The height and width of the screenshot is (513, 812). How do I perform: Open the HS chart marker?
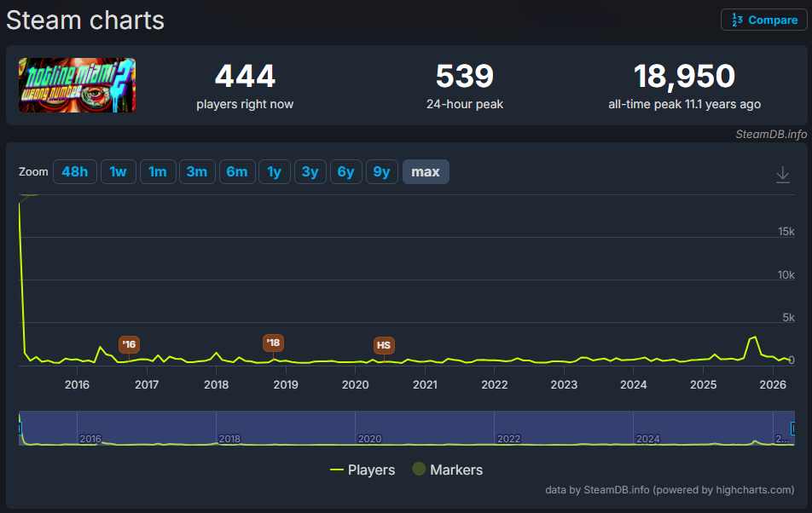tap(384, 345)
